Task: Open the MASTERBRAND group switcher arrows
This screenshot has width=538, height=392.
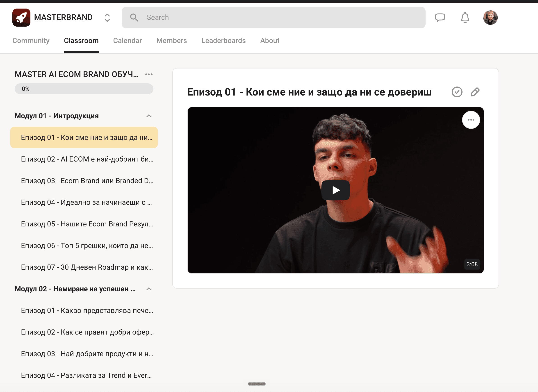Action: coord(107,18)
